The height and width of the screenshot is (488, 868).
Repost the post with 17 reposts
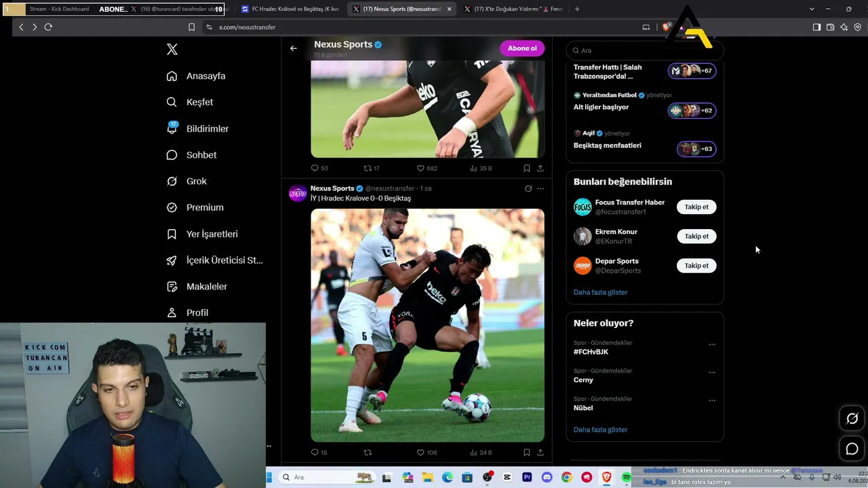coord(372,168)
